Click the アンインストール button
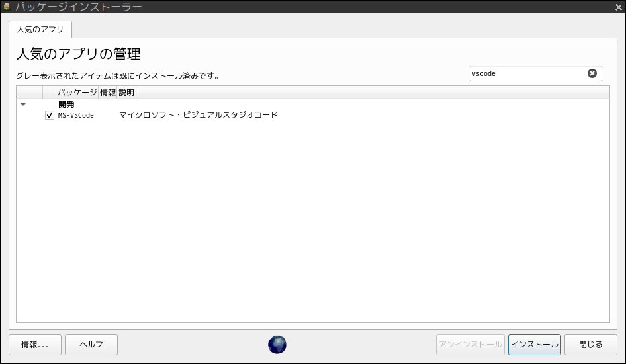 [470, 345]
